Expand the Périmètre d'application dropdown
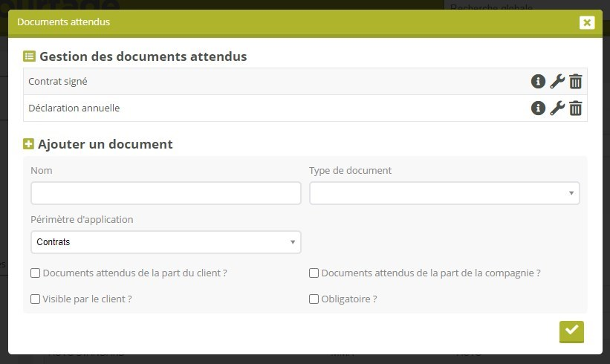This screenshot has height=364, width=610. tap(166, 242)
